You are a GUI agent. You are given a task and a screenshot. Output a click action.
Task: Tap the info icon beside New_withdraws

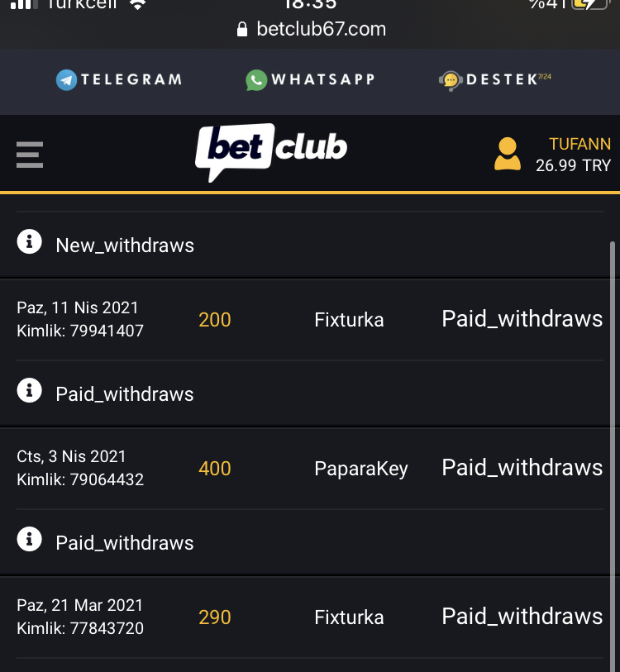30,242
